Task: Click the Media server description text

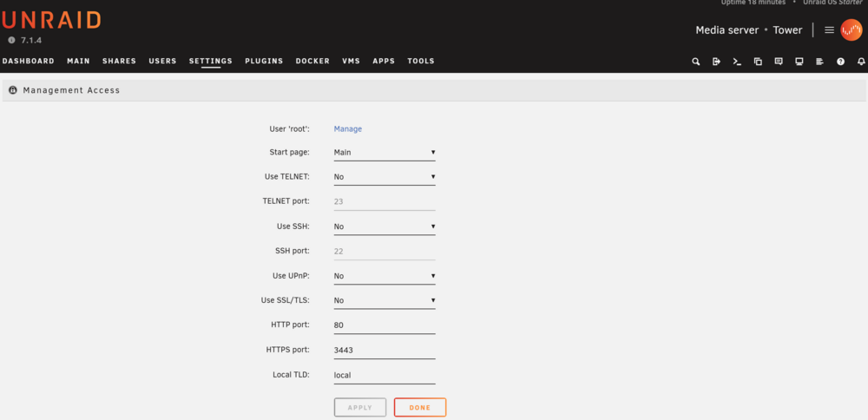Action: [x=727, y=30]
